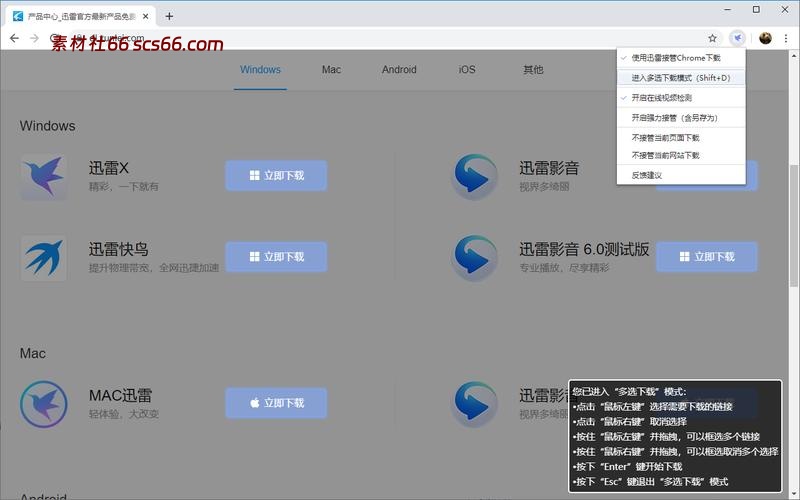Click 专业播放，尽享精彩 description text
The height and width of the screenshot is (500, 800).
click(564, 268)
